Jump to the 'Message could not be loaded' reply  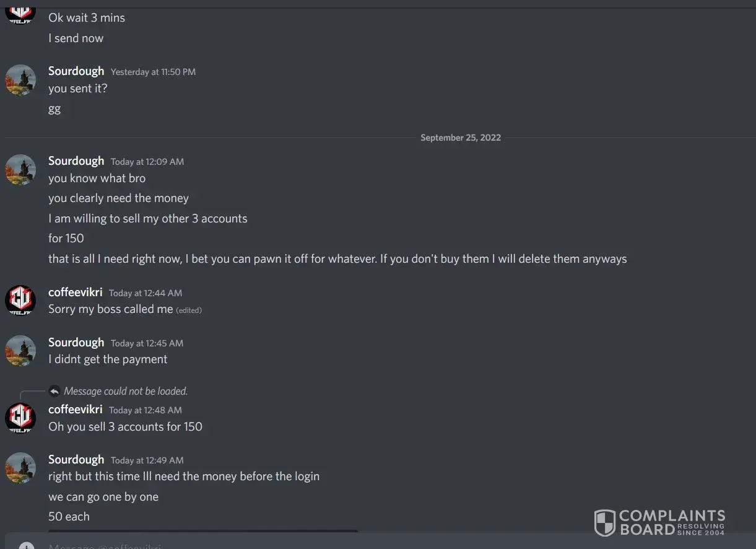[126, 392]
